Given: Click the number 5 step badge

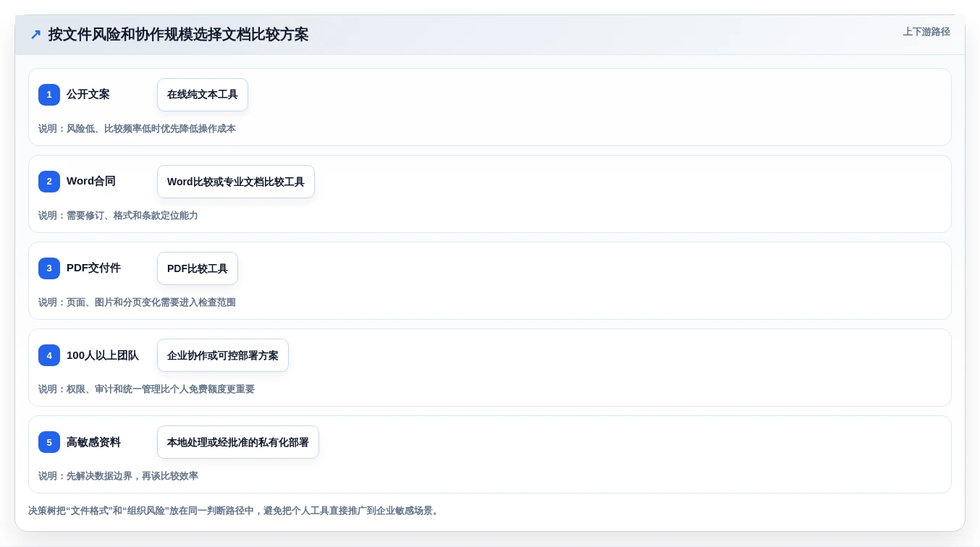Looking at the screenshot, I should [x=49, y=442].
